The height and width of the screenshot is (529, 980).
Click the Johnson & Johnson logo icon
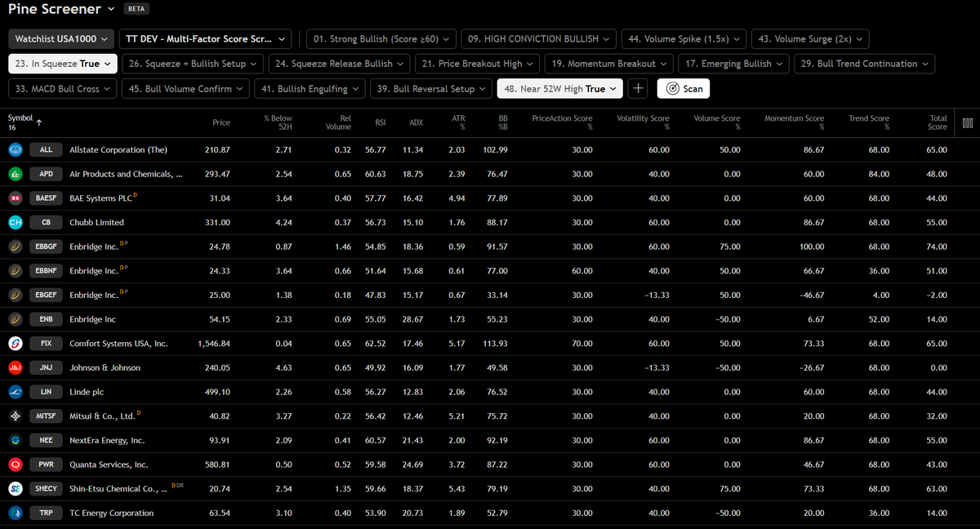(15, 368)
